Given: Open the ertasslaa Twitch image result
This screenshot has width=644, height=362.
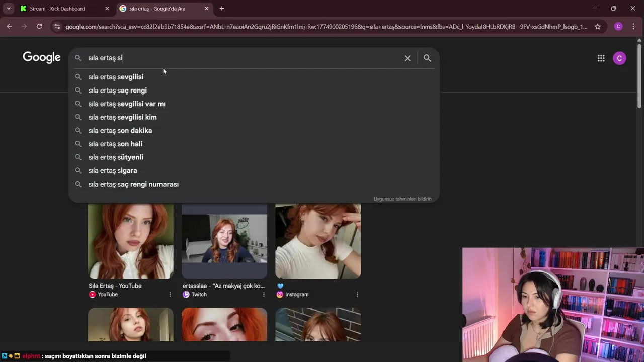Looking at the screenshot, I should [x=224, y=241].
